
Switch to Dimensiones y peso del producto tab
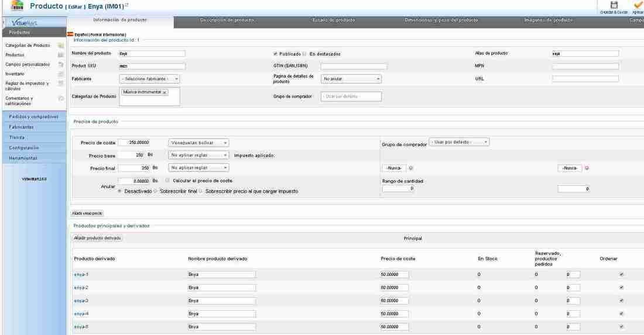pyautogui.click(x=441, y=20)
